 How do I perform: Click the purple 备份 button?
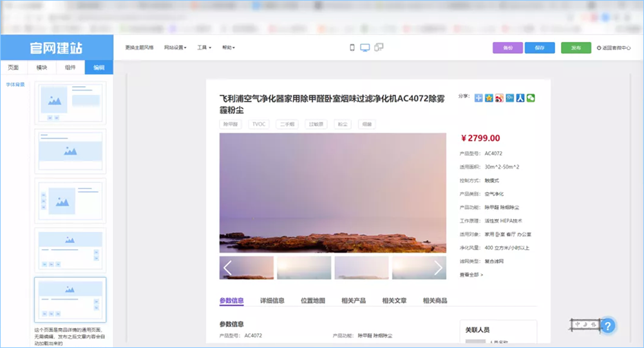click(x=507, y=48)
